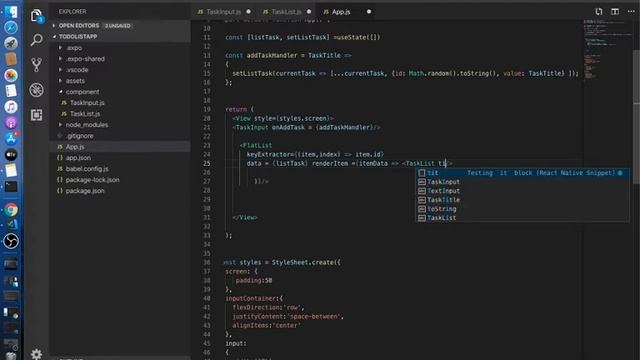Image resolution: width=640 pixels, height=360 pixels.
Task: Click the unsaved dot on TaskList.js tab
Action: [309, 12]
